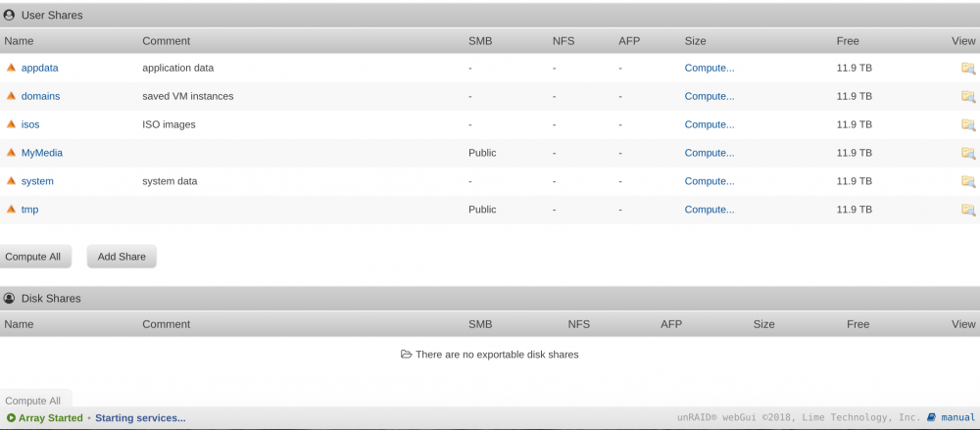Click the 11.9 TB free value for tmp
This screenshot has height=430, width=980.
click(855, 210)
